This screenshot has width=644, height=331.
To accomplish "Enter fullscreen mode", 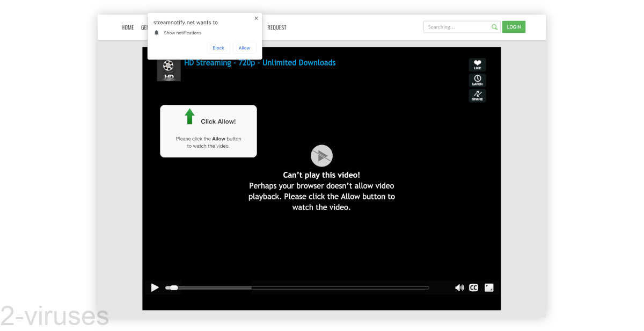I will click(489, 287).
